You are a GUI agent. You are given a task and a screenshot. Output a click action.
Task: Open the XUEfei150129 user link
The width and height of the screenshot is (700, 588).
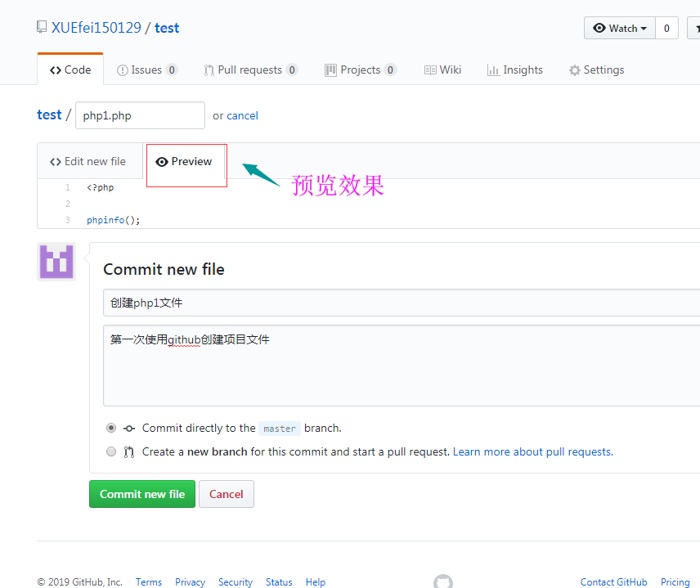96,28
